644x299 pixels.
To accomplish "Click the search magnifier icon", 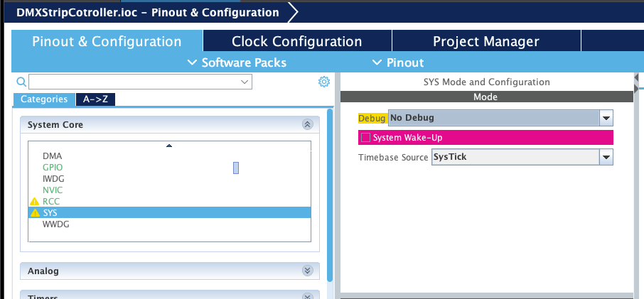I will 21,82.
